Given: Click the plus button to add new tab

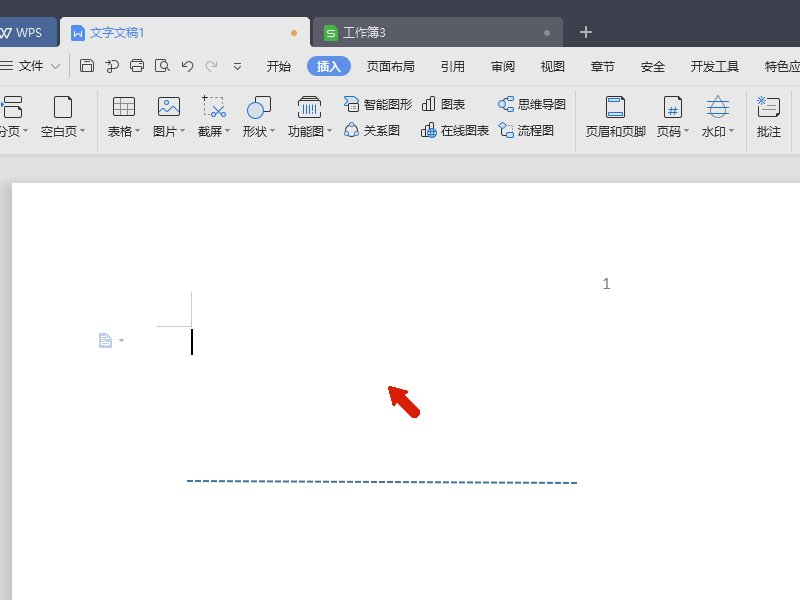Looking at the screenshot, I should click(586, 32).
